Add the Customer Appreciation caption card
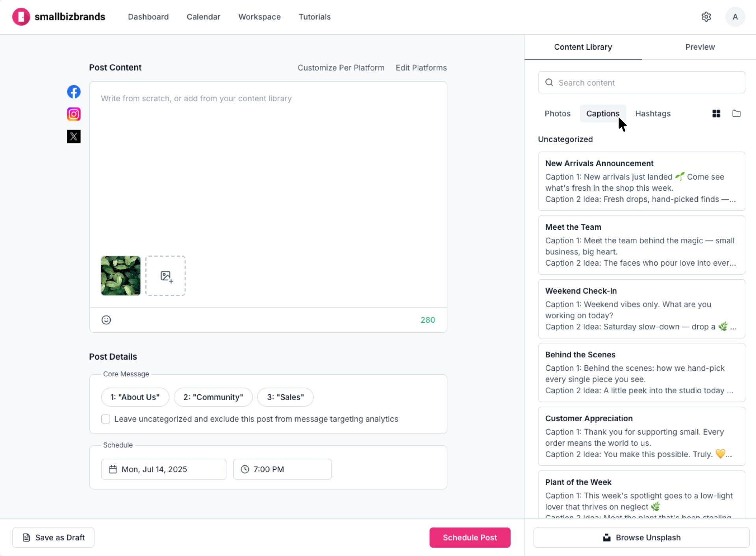The image size is (756, 556). pyautogui.click(x=641, y=437)
